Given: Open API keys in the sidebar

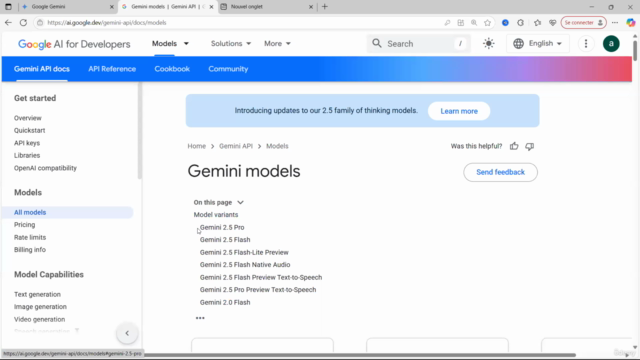Looking at the screenshot, I should (27, 143).
